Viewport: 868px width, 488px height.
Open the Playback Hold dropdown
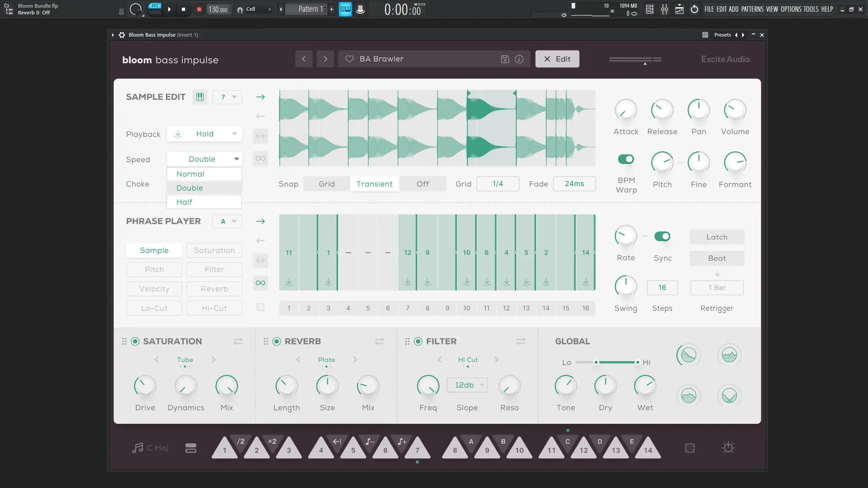(205, 134)
